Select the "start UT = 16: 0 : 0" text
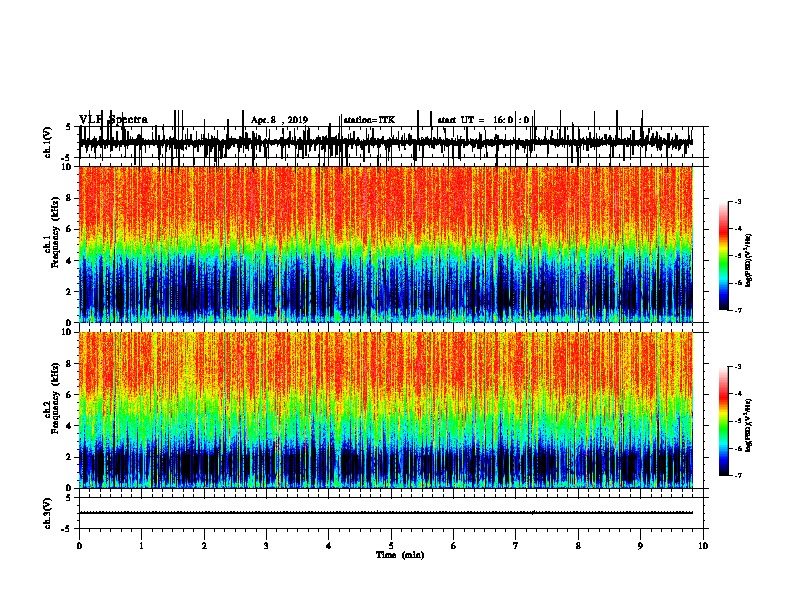The width and height of the screenshot is (792, 612). [x=483, y=120]
